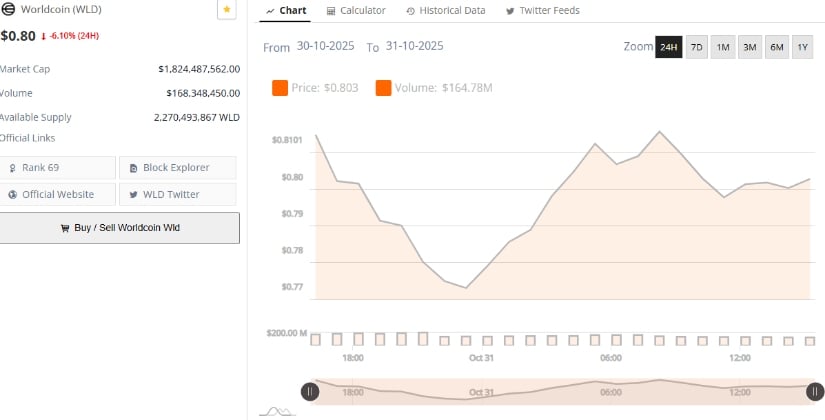The height and width of the screenshot is (420, 825).
Task: Open the Block Explorer link
Action: point(178,167)
